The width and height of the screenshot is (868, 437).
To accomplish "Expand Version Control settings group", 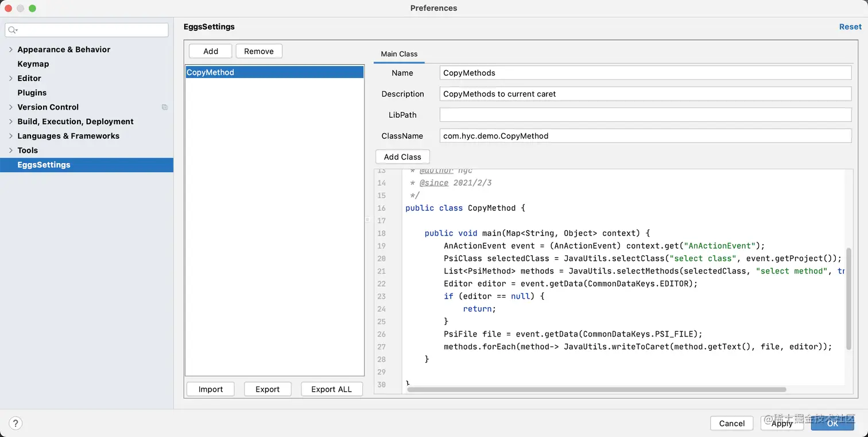I will pos(10,107).
